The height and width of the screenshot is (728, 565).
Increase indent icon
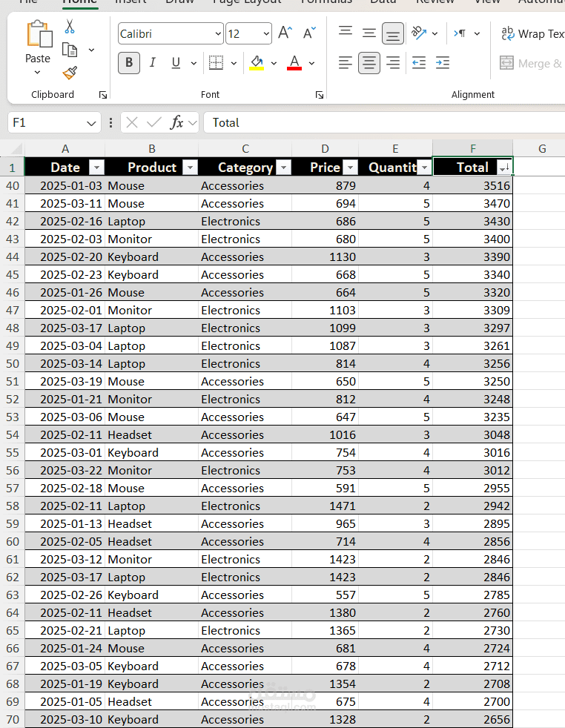[443, 63]
